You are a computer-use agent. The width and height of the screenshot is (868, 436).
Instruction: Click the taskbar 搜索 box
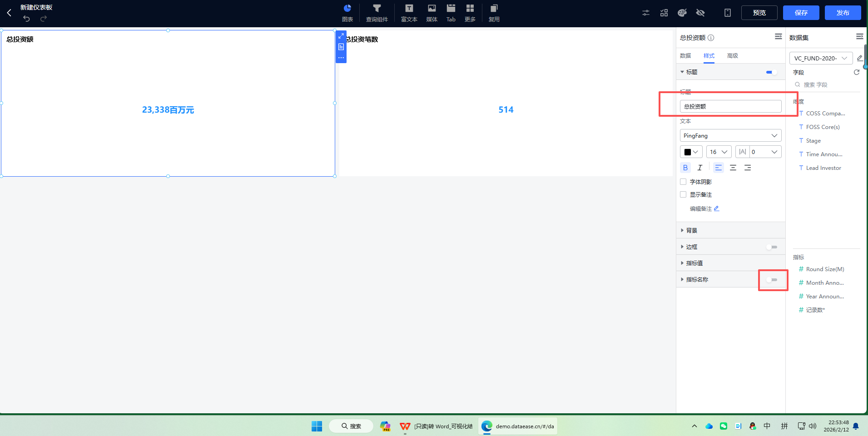pos(351,426)
